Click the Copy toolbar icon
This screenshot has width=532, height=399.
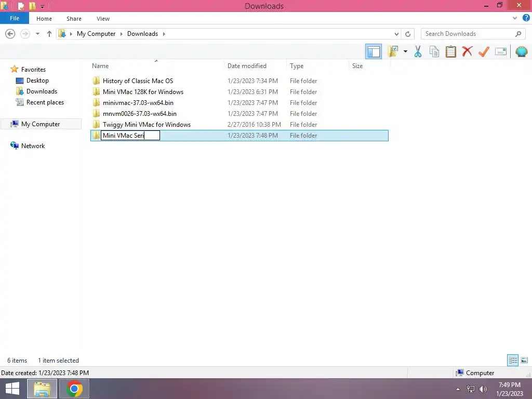tap(434, 51)
